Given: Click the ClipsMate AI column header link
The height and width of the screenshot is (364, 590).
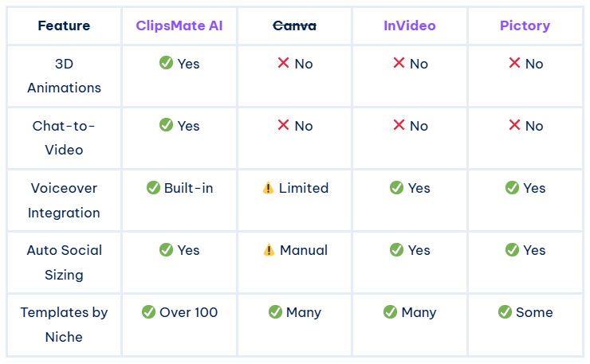Looking at the screenshot, I should click(x=179, y=25).
